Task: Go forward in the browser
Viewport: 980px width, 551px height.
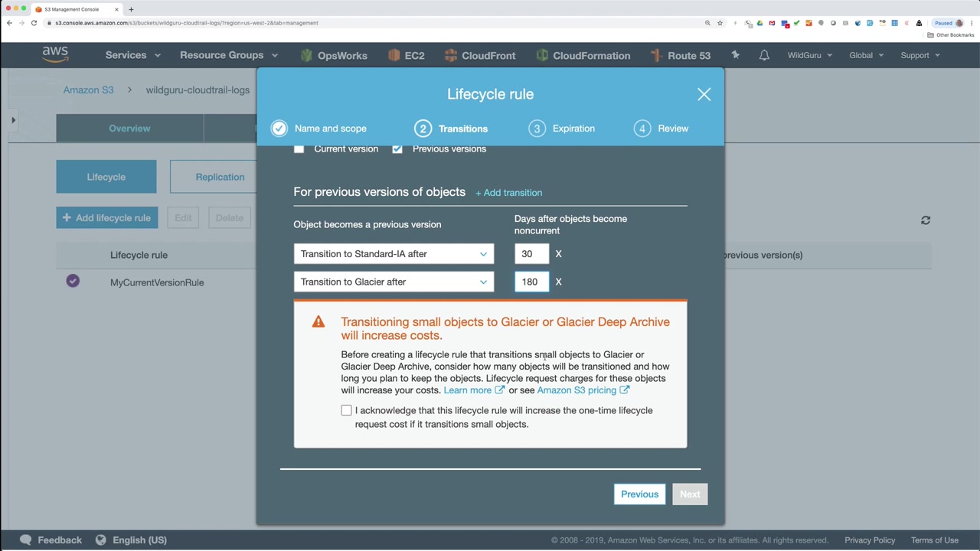Action: [21, 23]
